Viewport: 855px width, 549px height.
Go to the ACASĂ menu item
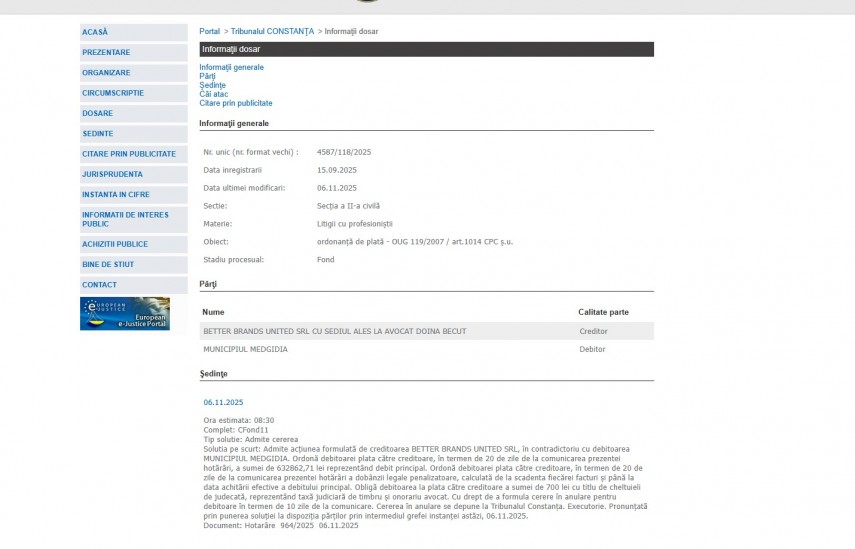(95, 32)
